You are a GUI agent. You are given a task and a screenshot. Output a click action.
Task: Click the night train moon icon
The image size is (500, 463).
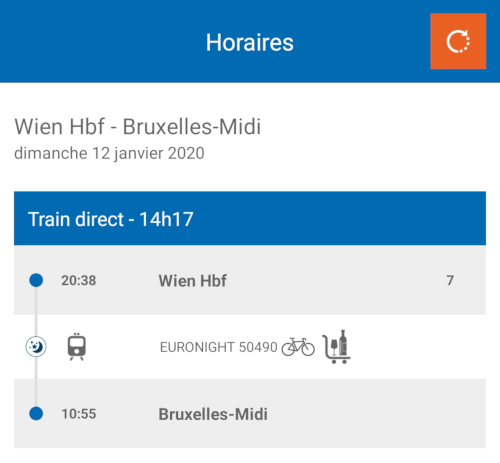[36, 347]
